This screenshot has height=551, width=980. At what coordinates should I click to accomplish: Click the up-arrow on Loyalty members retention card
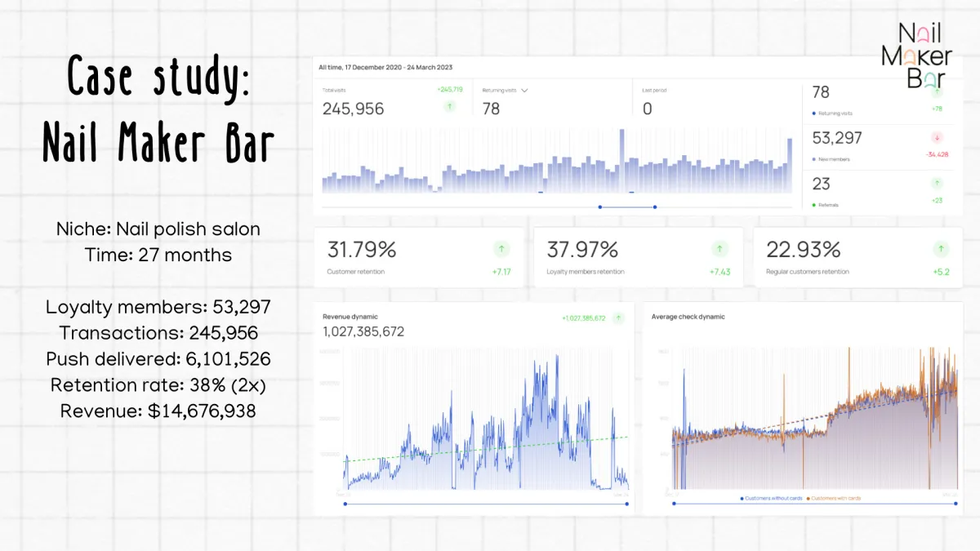point(719,249)
